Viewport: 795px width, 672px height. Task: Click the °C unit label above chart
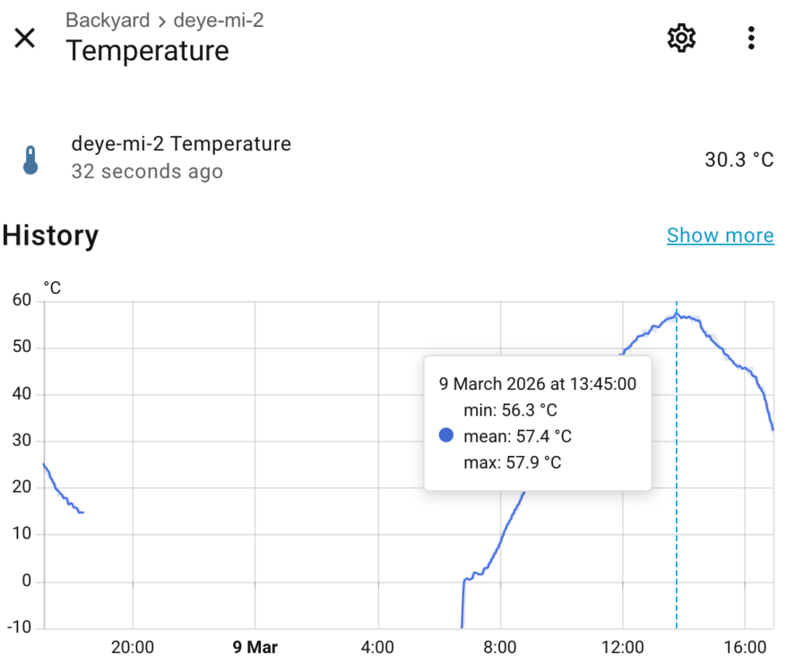pos(52,288)
